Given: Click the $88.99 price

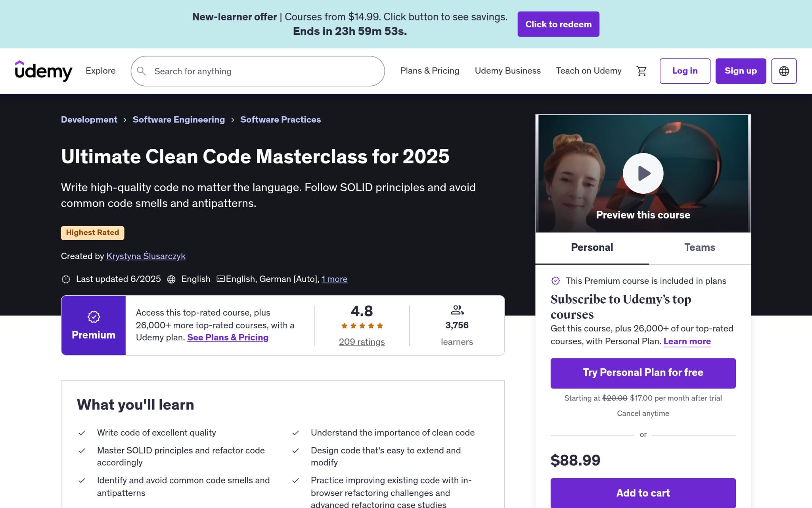Looking at the screenshot, I should 575,460.
